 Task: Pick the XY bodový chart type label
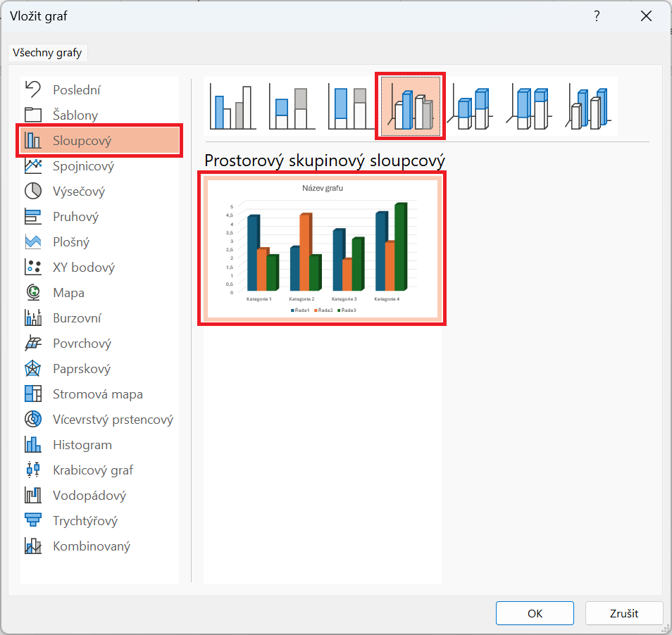pyautogui.click(x=84, y=267)
